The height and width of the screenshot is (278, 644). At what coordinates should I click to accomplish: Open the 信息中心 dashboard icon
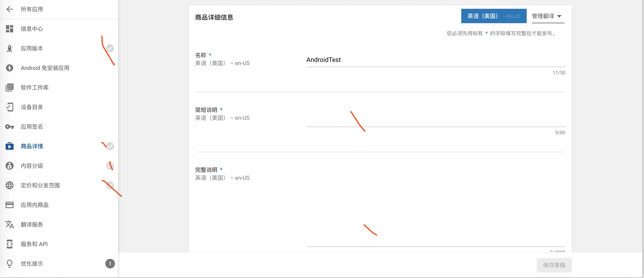(10, 29)
